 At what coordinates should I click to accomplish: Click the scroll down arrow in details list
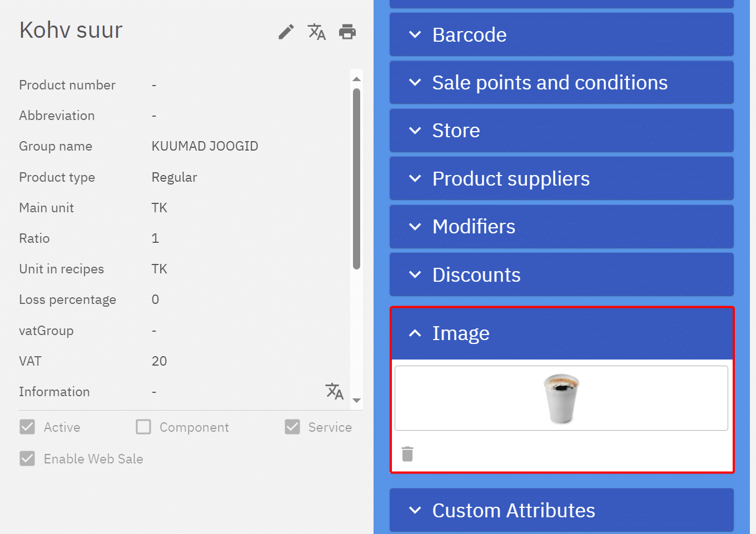tap(357, 400)
